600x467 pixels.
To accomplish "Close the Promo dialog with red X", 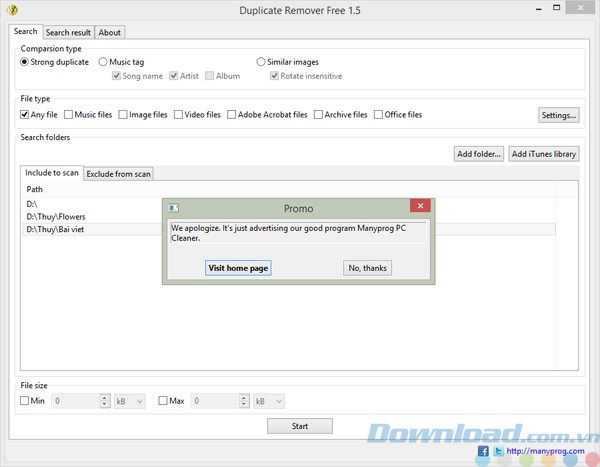I will pos(421,207).
